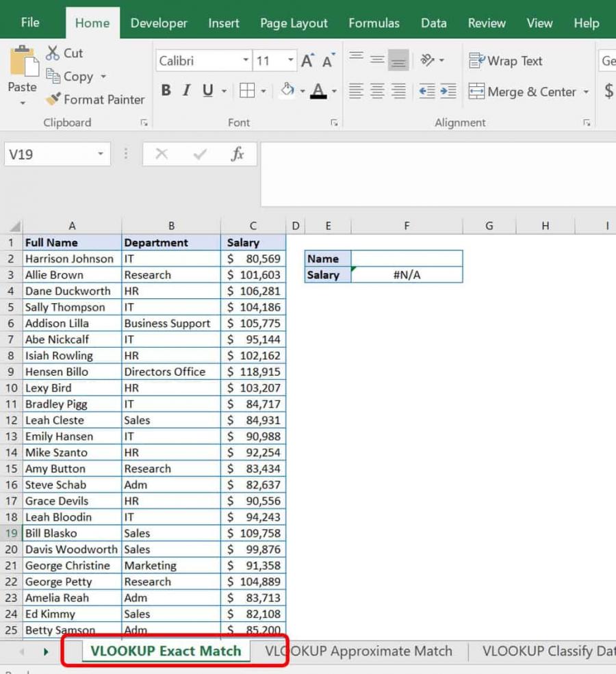Open the Calibri font name dropdown
Screen dimensions: 616x674
pos(247,60)
